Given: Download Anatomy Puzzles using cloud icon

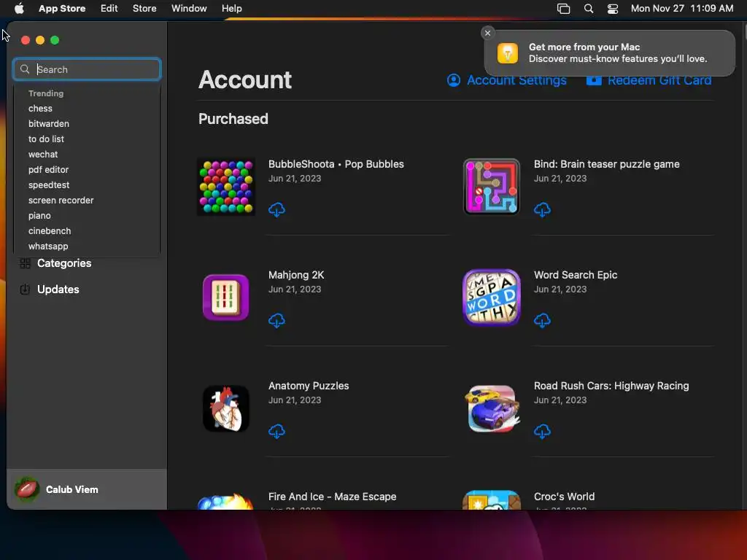Looking at the screenshot, I should click(276, 432).
